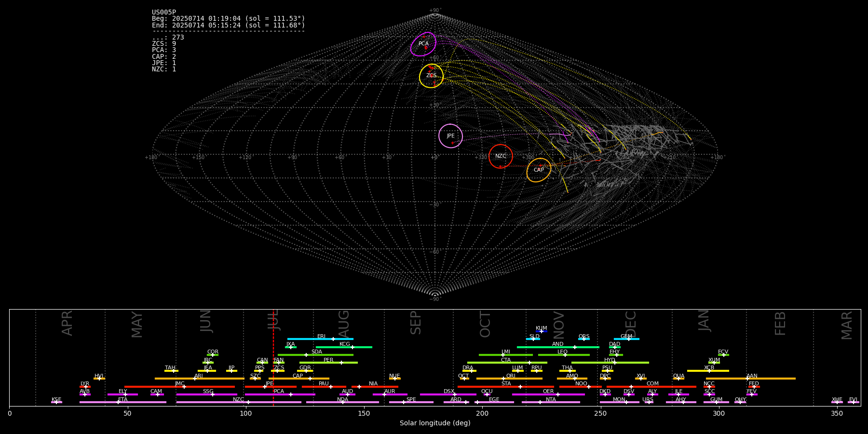The image size is (868, 434).
Task: Click the KUM shower bar on the timeline
Action: click(x=542, y=331)
